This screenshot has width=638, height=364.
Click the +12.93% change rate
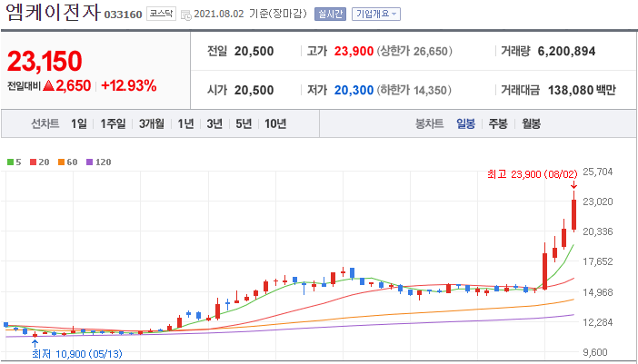128,85
